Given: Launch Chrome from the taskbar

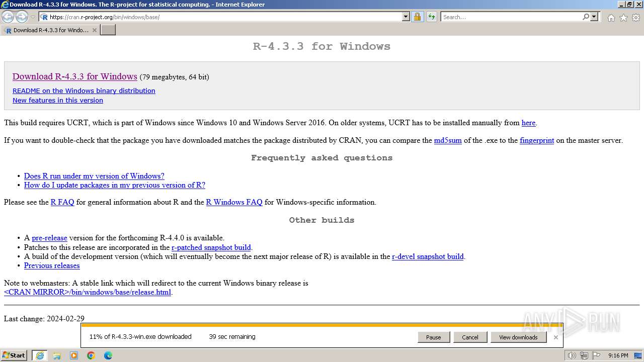Looking at the screenshot, I should click(x=91, y=355).
